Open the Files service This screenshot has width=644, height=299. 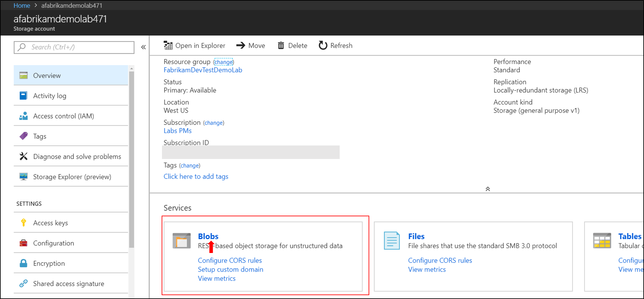click(416, 236)
